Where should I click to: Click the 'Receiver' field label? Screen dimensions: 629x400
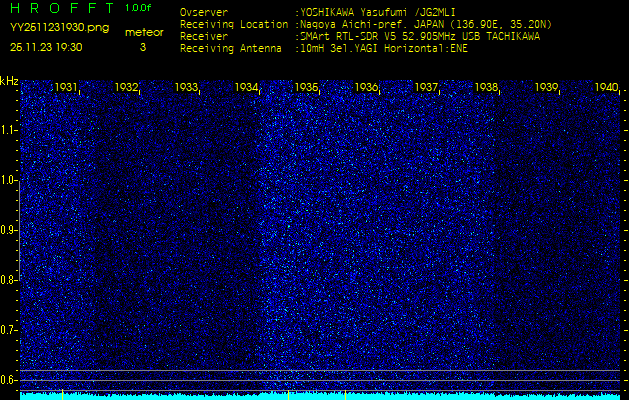(x=204, y=37)
